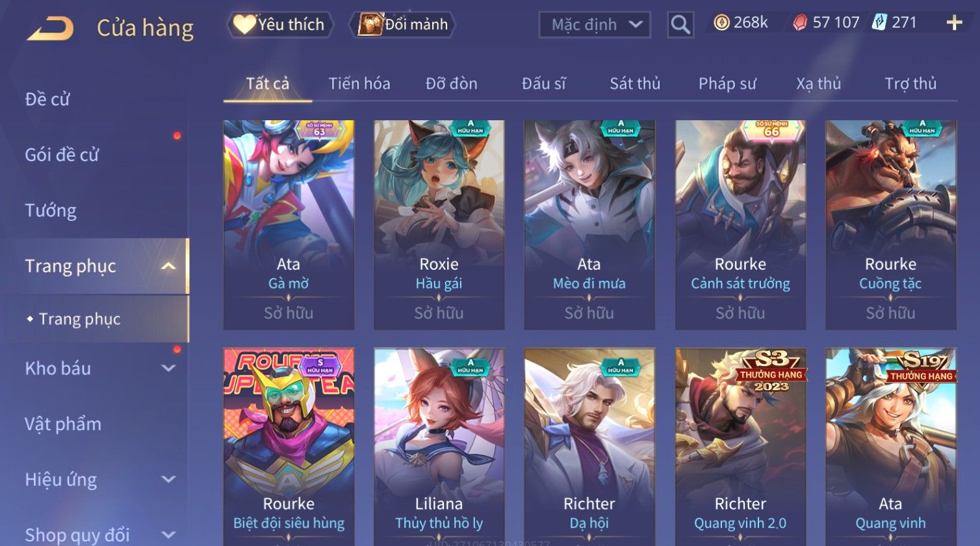
Task: Add currency with the plus icon
Action: coord(954,23)
